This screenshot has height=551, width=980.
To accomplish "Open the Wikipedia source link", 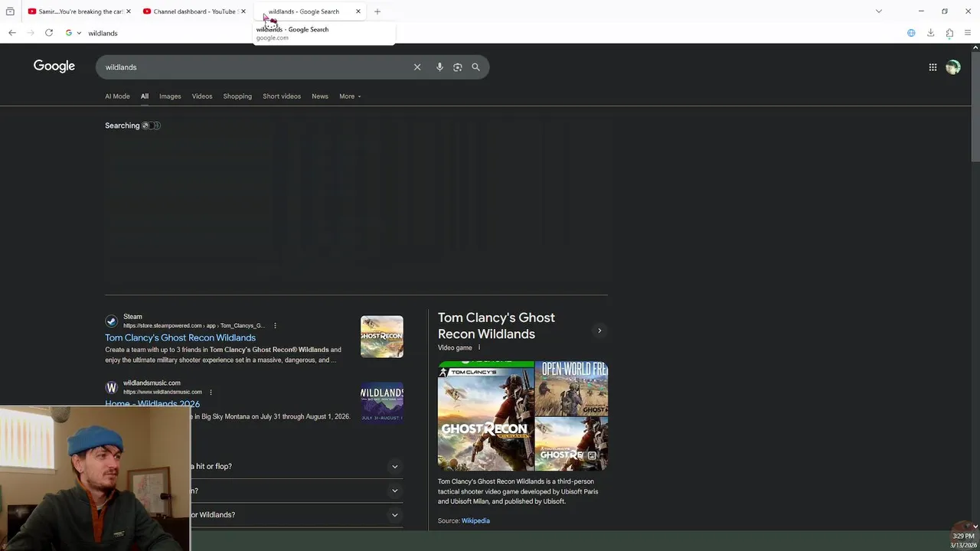I will (x=475, y=520).
